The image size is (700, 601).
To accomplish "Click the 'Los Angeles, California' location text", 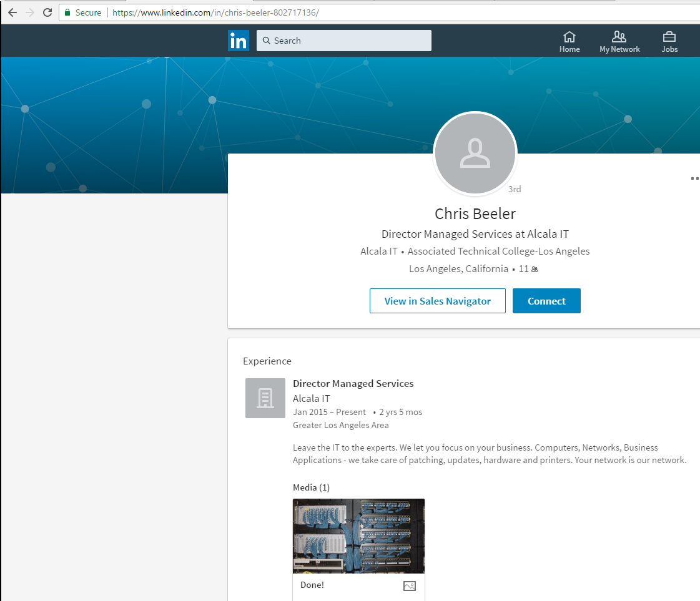I will point(458,268).
